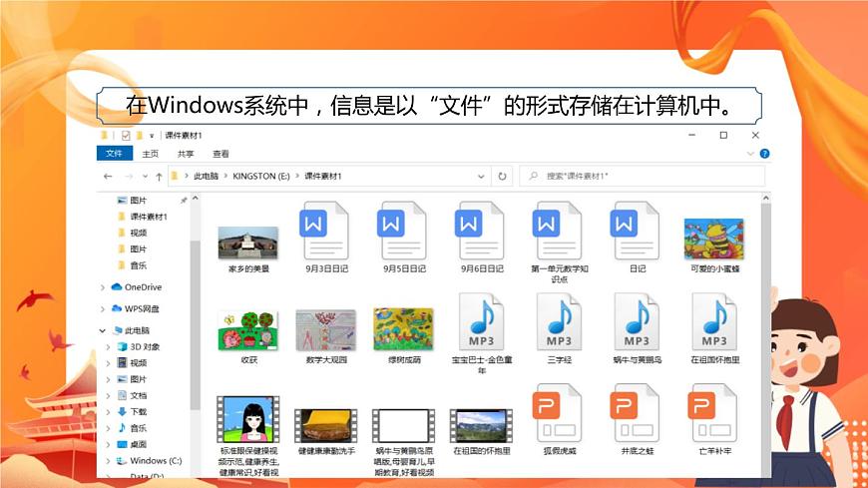This screenshot has width=868, height=488.
Task: Click the search 课件素材1 box
Action: (x=643, y=177)
